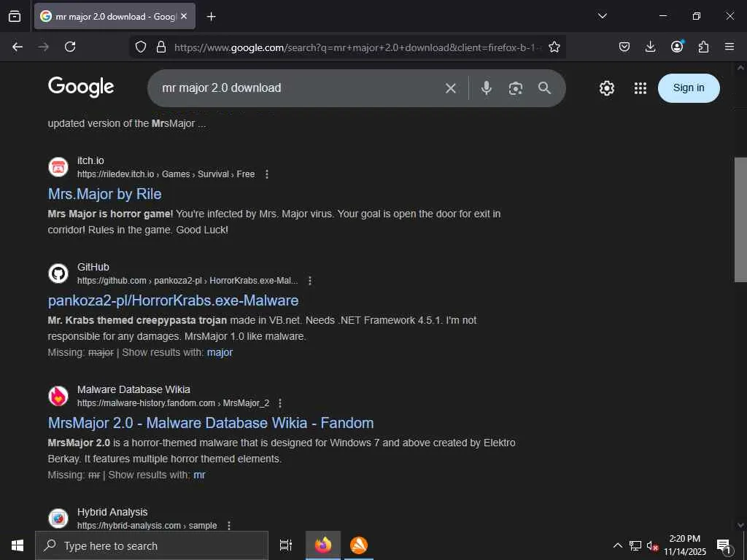
Task: Open the Windows Start menu
Action: (x=18, y=545)
